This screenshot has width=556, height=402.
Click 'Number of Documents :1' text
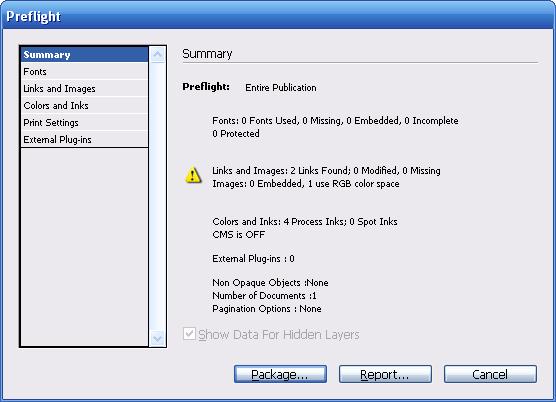click(x=264, y=296)
